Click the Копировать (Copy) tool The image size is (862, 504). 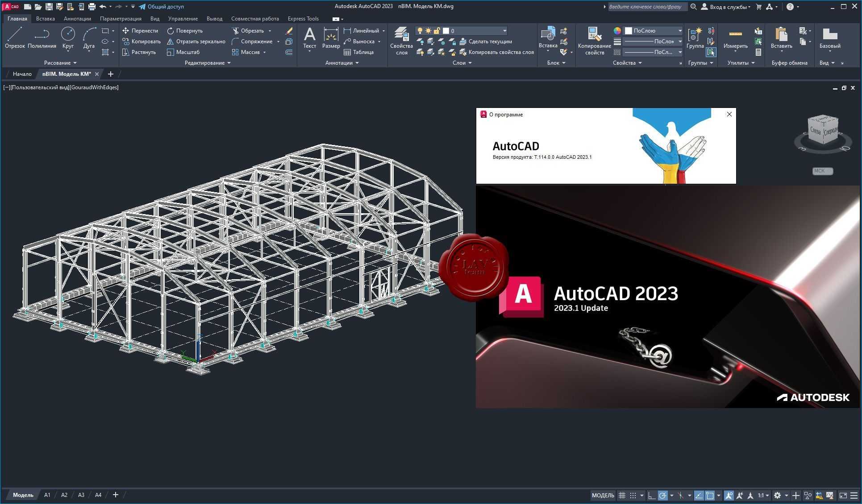142,41
